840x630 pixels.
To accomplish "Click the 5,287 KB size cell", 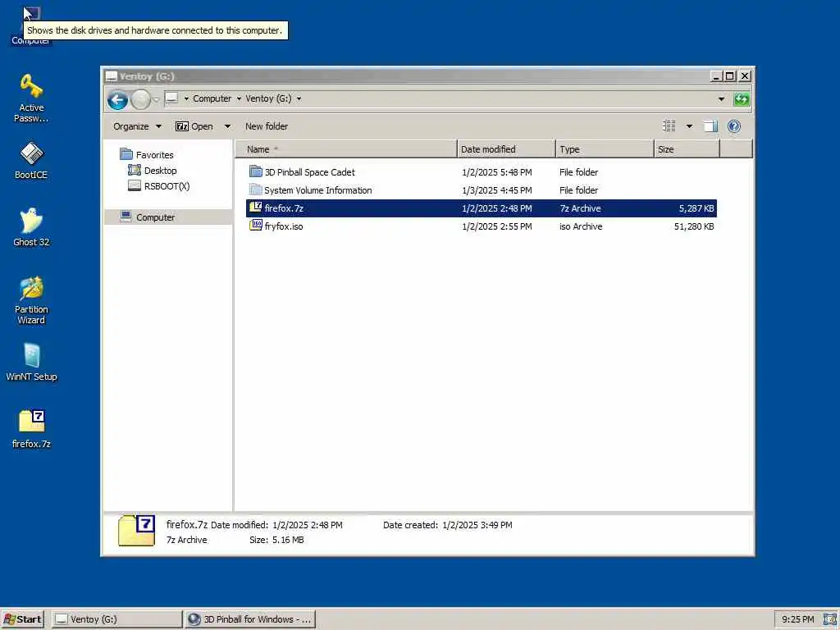I will pos(696,208).
